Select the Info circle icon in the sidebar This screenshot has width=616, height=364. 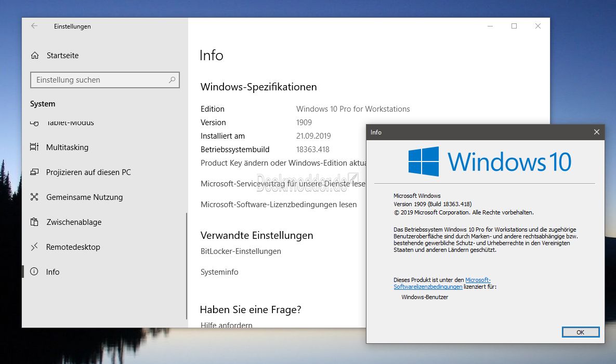34,272
